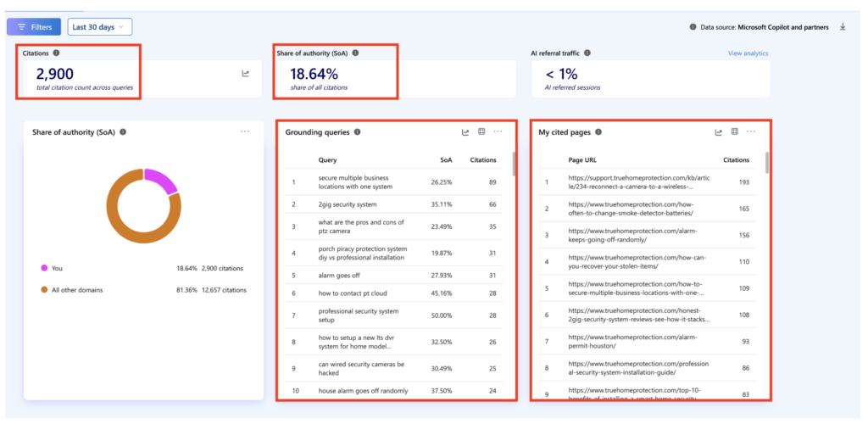Click the pink You segment of donut chart

(x=162, y=181)
